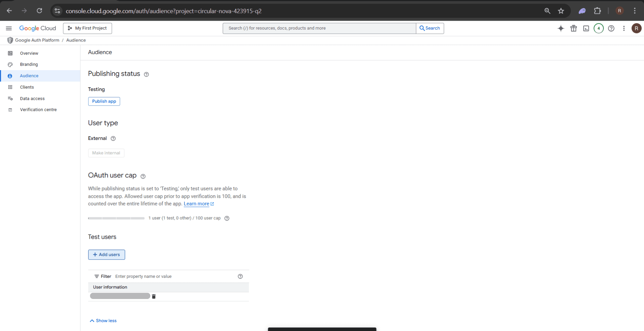Open notifications badge showing 4

[x=599, y=28]
